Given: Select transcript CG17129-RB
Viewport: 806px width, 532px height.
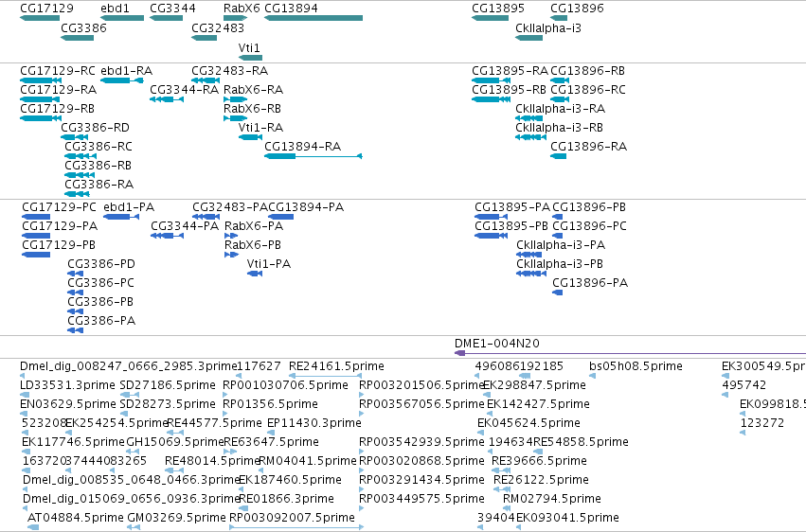Looking at the screenshot, I should click(40, 118).
